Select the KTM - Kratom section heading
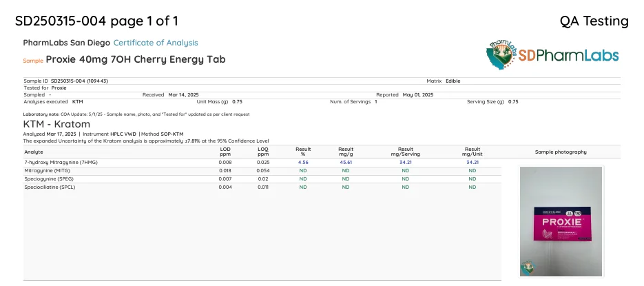Screen dimensions: 644x286 point(56,124)
